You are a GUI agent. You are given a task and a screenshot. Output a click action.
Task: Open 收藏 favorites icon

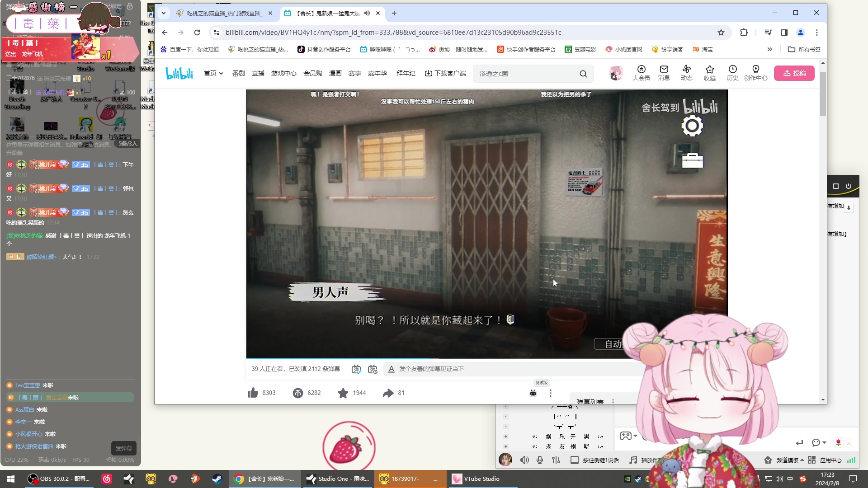coord(710,73)
